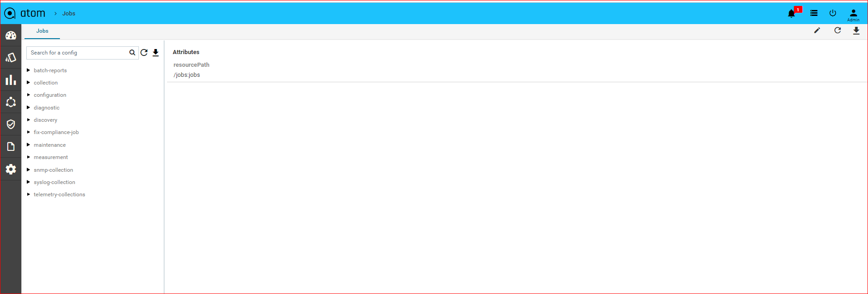Select the Jobs tab
This screenshot has height=294, width=868.
point(42,31)
